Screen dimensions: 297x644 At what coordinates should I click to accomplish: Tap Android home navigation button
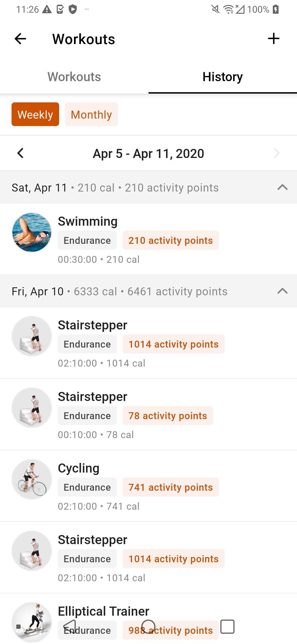[148, 627]
